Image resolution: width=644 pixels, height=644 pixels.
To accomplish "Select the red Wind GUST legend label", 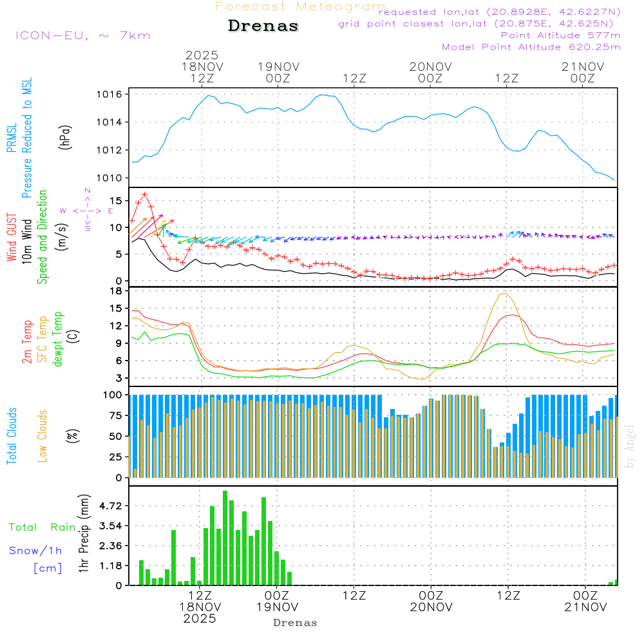I will (11, 239).
